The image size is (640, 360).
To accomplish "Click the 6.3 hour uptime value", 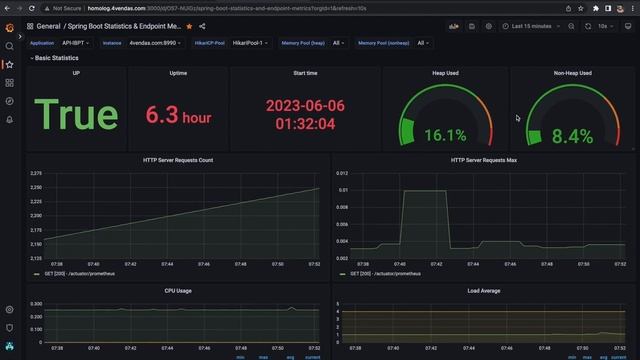I will coord(178,115).
